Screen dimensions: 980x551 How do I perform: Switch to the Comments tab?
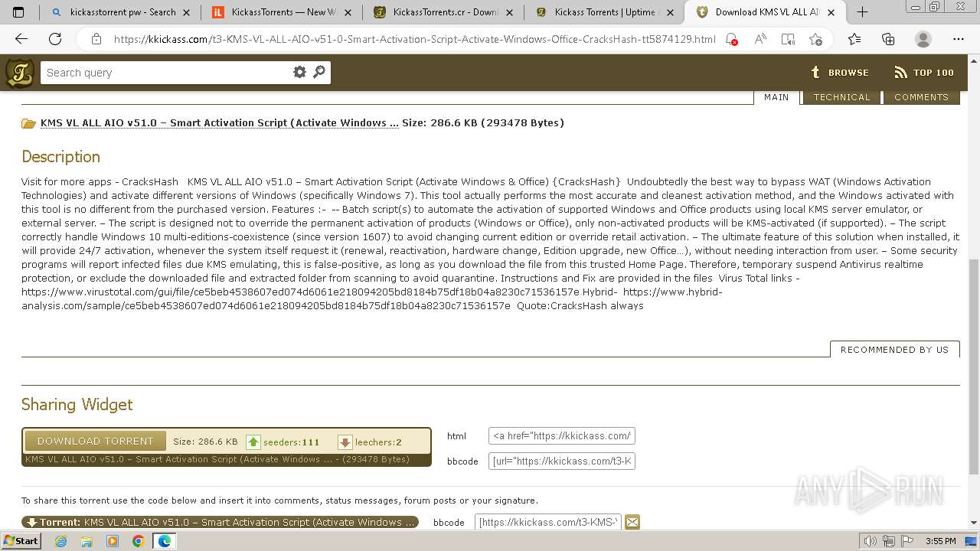click(921, 97)
